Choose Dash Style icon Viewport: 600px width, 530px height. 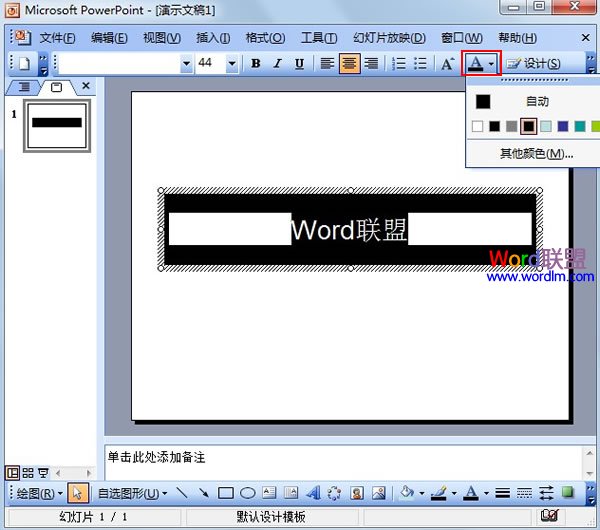coord(524,493)
